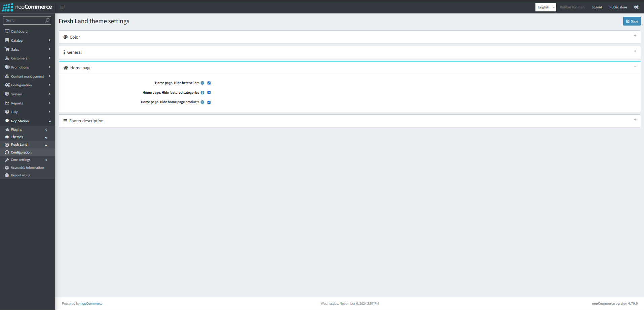Click the search magnifier icon
Screen dimensions: 644x310
pyautogui.click(x=47, y=20)
